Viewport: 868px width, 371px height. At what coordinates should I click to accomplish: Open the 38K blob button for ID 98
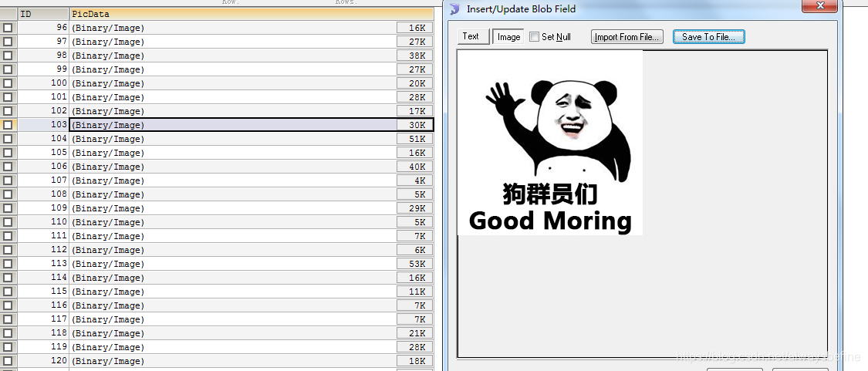414,56
